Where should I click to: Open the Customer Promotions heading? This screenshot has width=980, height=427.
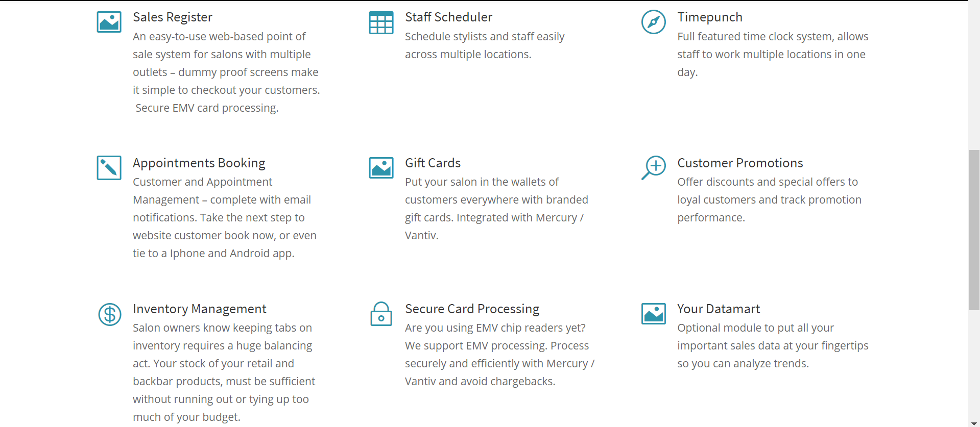(739, 163)
